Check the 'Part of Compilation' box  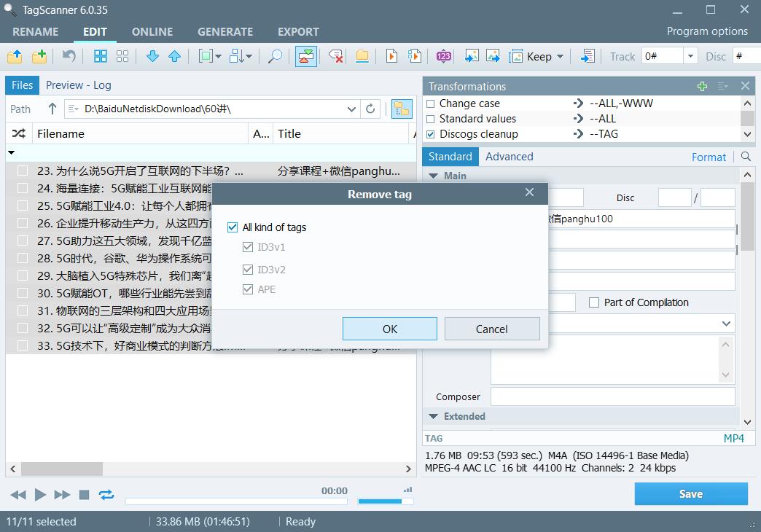594,302
